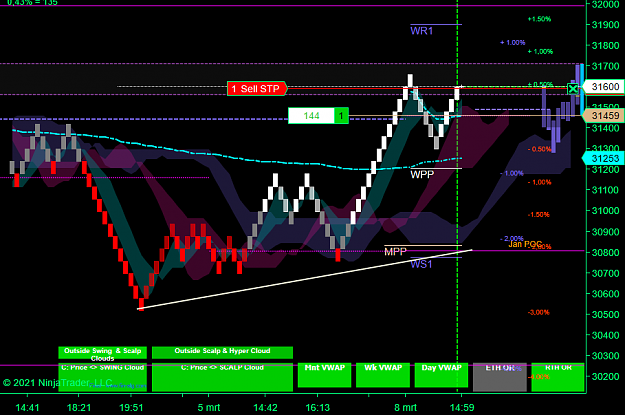Click the blue '- 1.00%' level label
625x415 pixels.
point(512,173)
